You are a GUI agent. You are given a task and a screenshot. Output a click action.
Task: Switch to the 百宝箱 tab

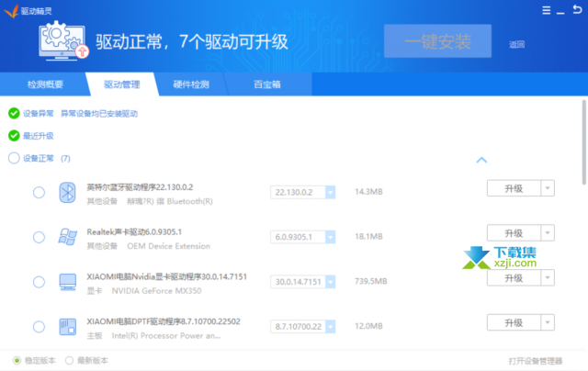[x=267, y=84]
